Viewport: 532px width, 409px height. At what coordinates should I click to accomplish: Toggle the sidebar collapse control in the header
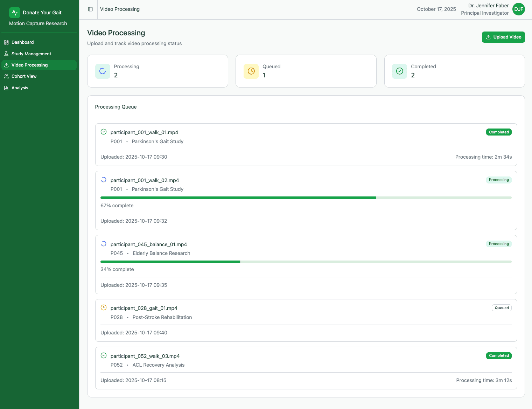click(90, 9)
